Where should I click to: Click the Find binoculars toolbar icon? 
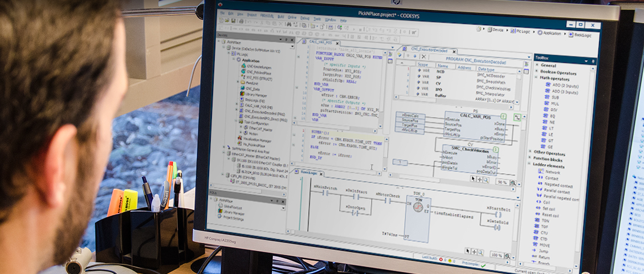289,25
